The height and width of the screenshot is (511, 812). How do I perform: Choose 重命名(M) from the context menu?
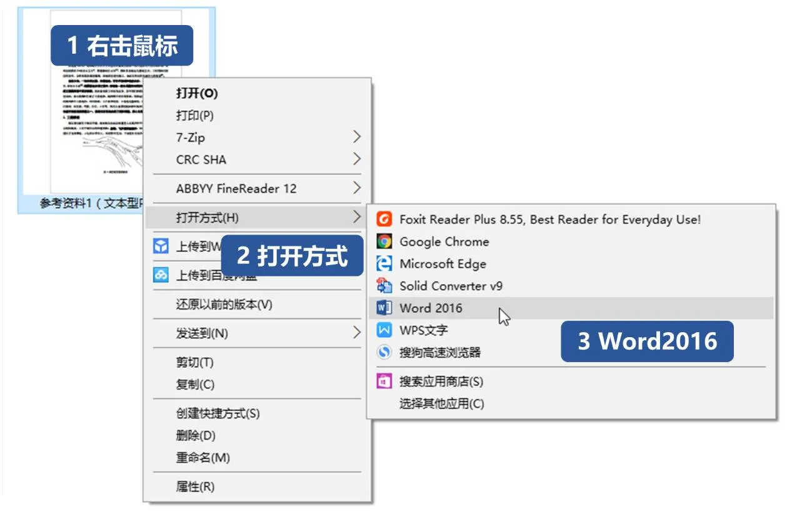point(258,458)
